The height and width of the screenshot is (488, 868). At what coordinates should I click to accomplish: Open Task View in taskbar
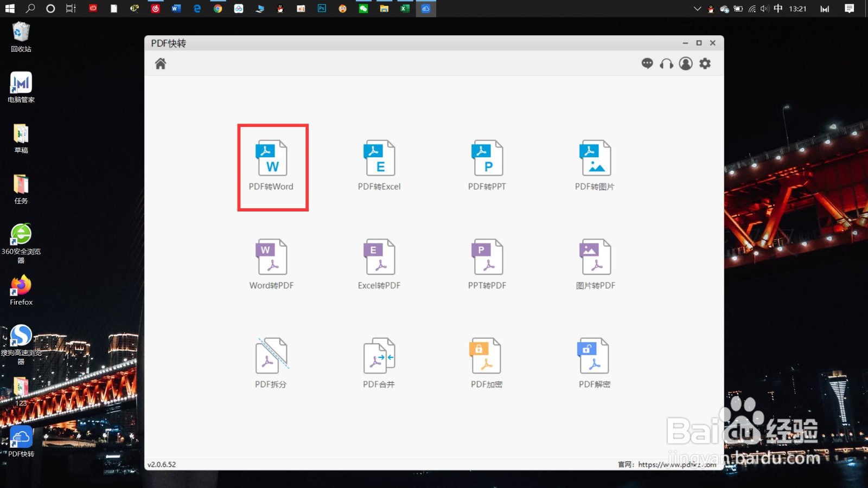71,9
